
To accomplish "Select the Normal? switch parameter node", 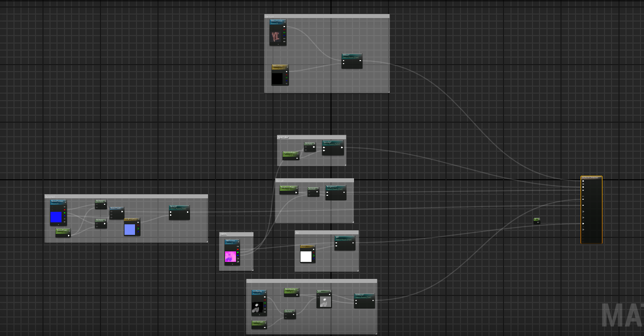I will point(179,212).
